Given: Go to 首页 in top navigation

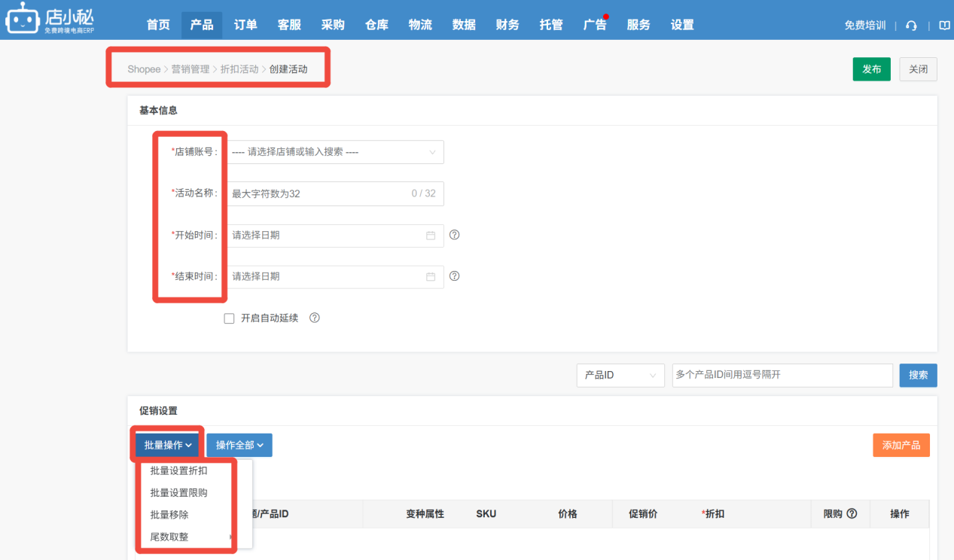Looking at the screenshot, I should (x=158, y=25).
